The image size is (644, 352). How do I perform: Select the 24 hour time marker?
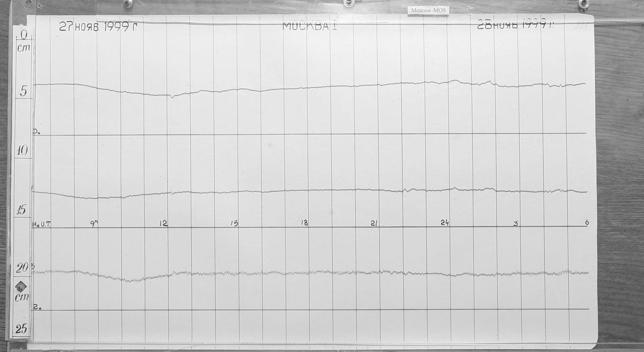(445, 223)
